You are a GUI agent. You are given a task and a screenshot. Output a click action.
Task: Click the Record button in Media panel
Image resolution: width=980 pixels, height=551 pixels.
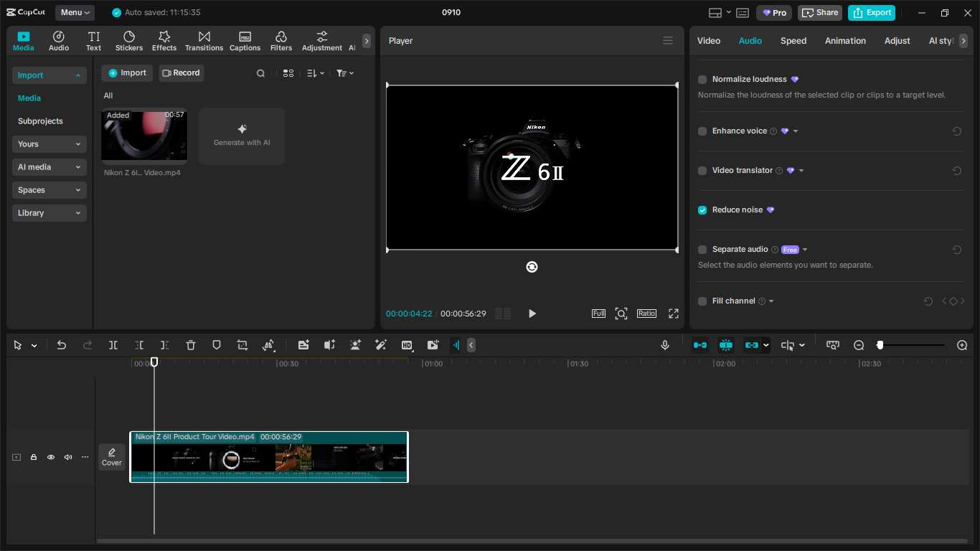[x=181, y=72]
